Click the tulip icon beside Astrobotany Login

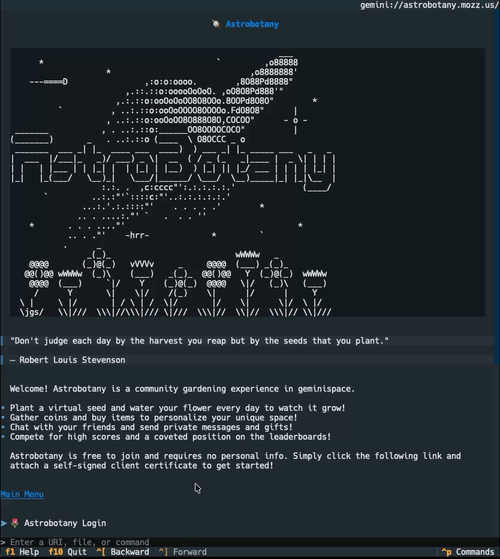15,523
